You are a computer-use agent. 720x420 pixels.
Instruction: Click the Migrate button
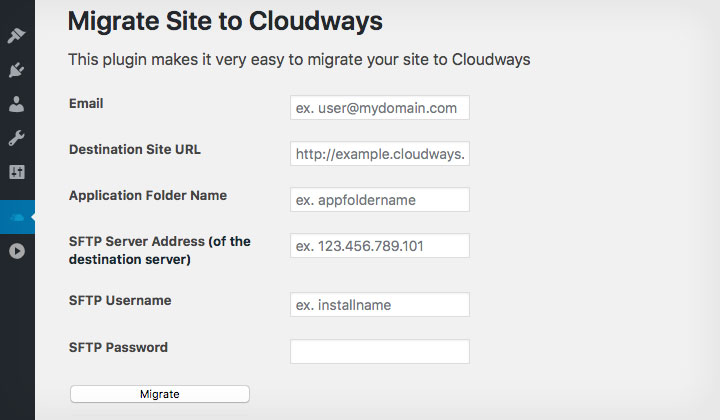(x=160, y=394)
